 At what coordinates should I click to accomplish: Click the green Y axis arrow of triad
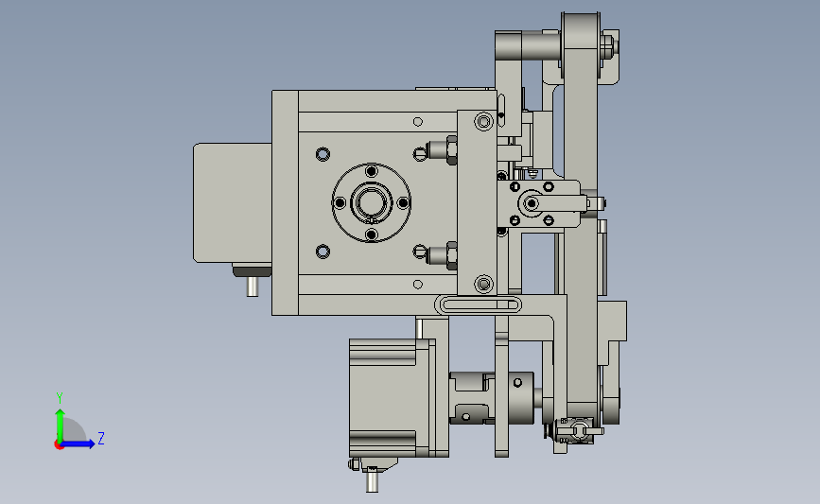pyautogui.click(x=60, y=425)
